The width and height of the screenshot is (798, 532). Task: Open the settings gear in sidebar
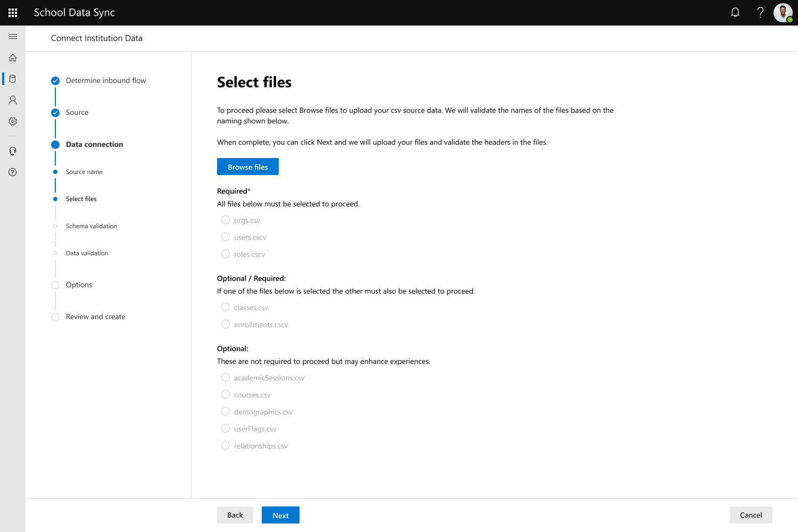[13, 121]
